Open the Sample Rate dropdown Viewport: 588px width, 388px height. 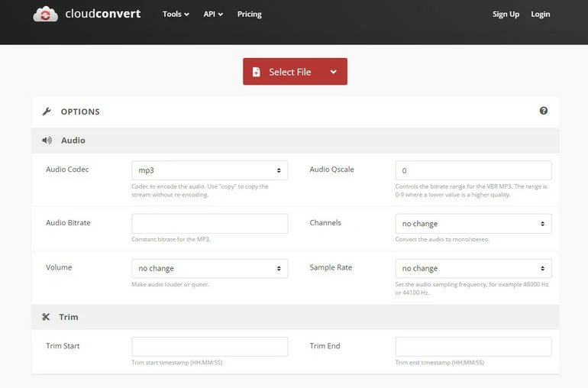(x=473, y=268)
